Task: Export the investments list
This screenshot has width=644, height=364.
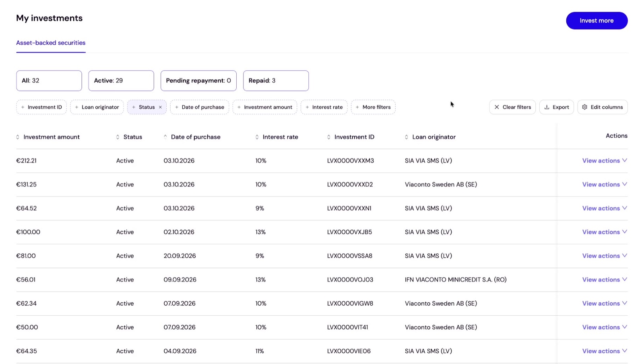Action: (x=556, y=107)
